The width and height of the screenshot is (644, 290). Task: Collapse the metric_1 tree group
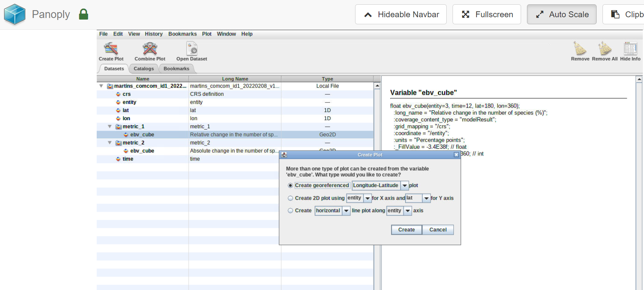[x=110, y=126]
